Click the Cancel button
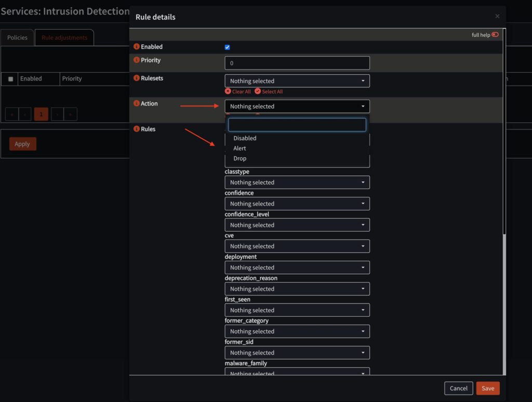Image resolution: width=532 pixels, height=402 pixels. 458,388
